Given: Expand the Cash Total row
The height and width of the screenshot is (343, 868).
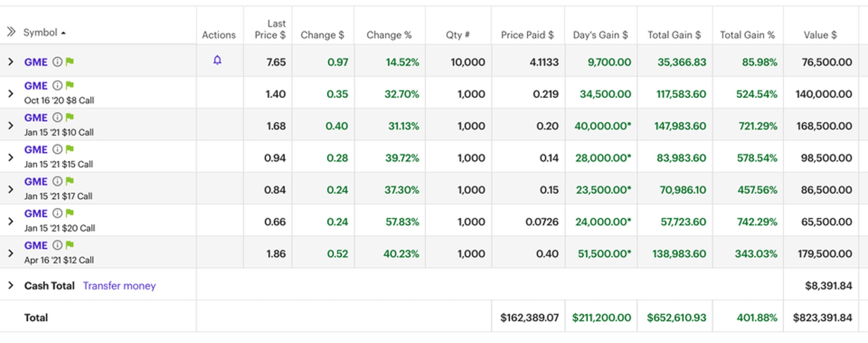Looking at the screenshot, I should click(11, 285).
